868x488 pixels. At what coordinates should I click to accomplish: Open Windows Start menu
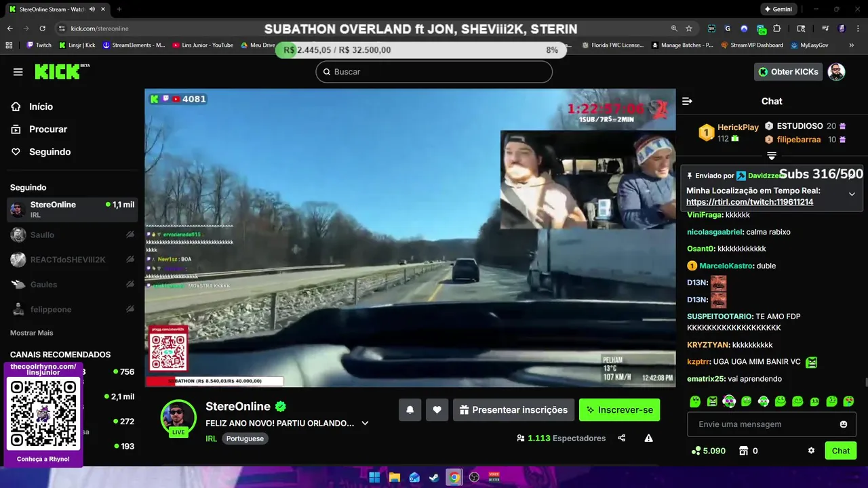click(374, 477)
